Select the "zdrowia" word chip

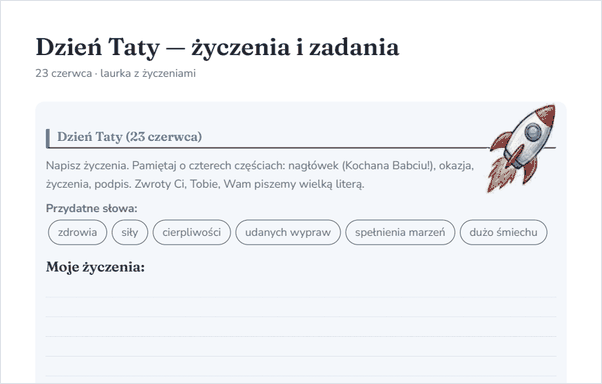78,232
